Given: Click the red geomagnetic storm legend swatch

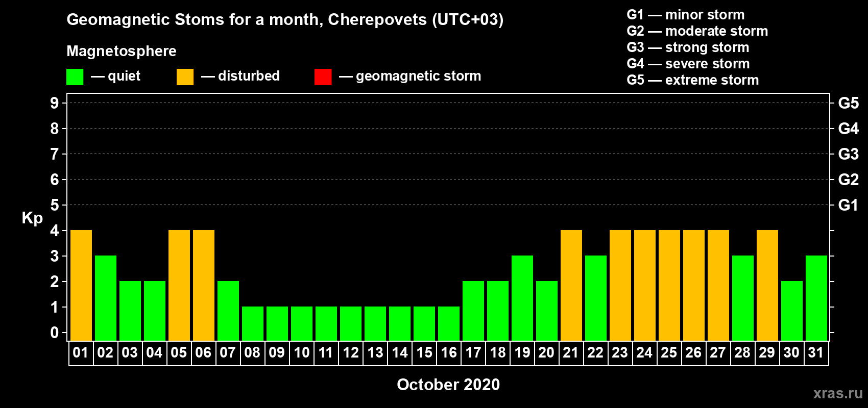Looking at the screenshot, I should point(323,77).
